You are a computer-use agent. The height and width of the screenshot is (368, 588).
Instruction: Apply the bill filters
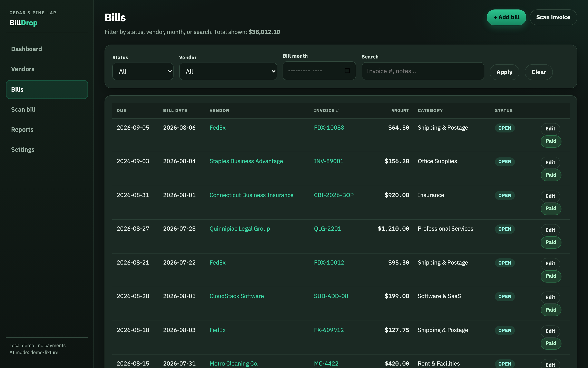click(504, 72)
